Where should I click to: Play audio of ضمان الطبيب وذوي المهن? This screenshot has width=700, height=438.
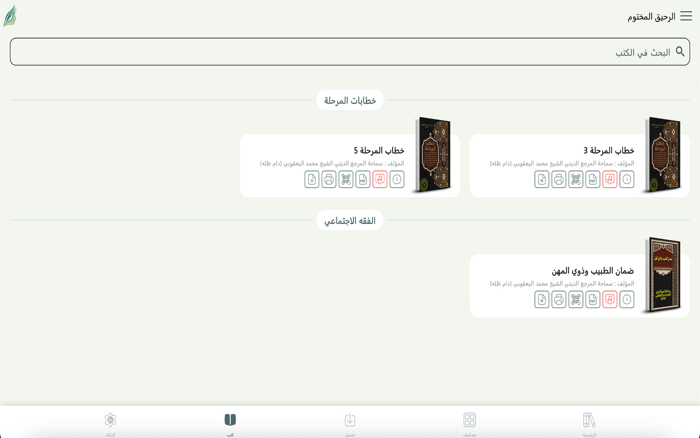point(609,300)
